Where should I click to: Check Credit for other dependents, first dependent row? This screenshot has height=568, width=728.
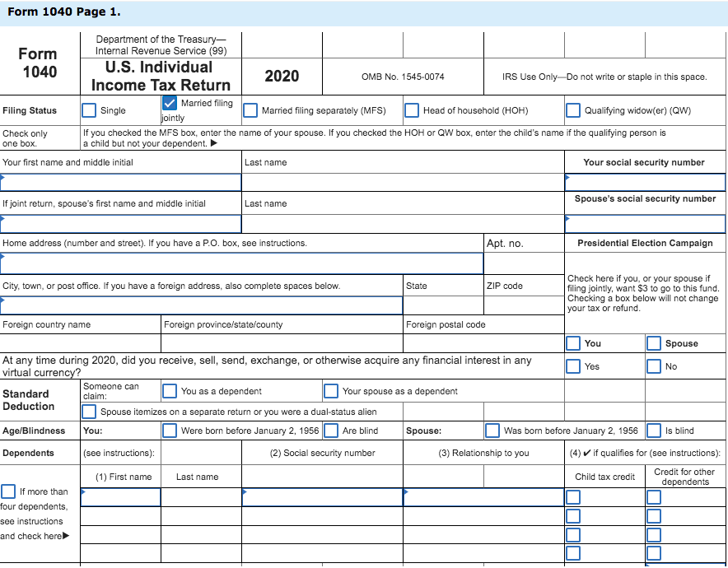coord(654,497)
